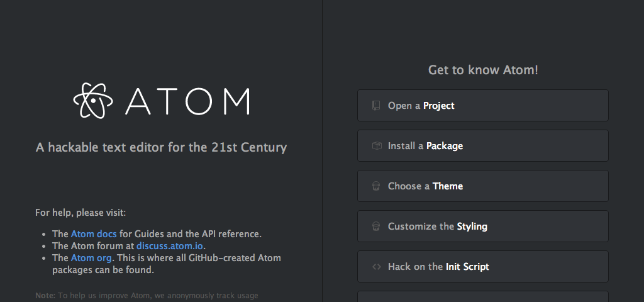The image size is (644, 302).
Task: Click the paintcan icon beside Customize the Styling
Action: click(x=376, y=226)
